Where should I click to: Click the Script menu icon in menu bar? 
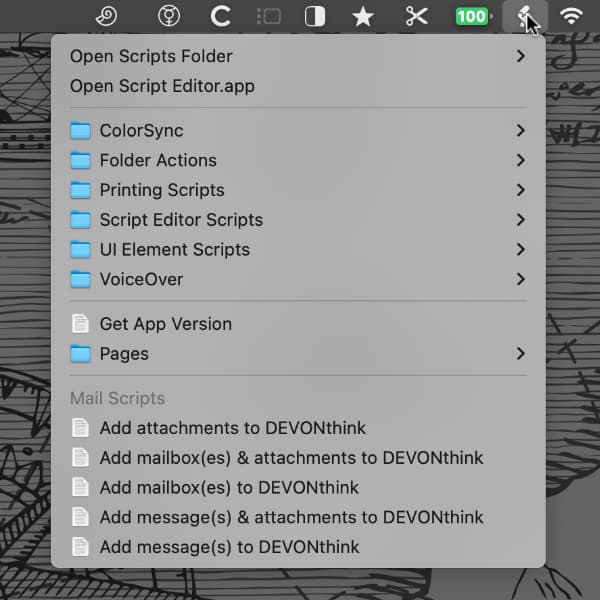(525, 16)
